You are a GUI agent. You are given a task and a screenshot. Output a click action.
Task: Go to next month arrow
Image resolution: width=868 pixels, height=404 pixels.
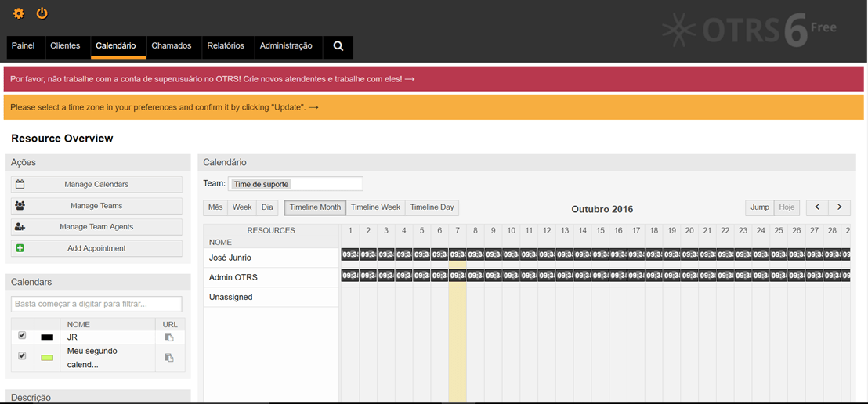pyautogui.click(x=839, y=207)
